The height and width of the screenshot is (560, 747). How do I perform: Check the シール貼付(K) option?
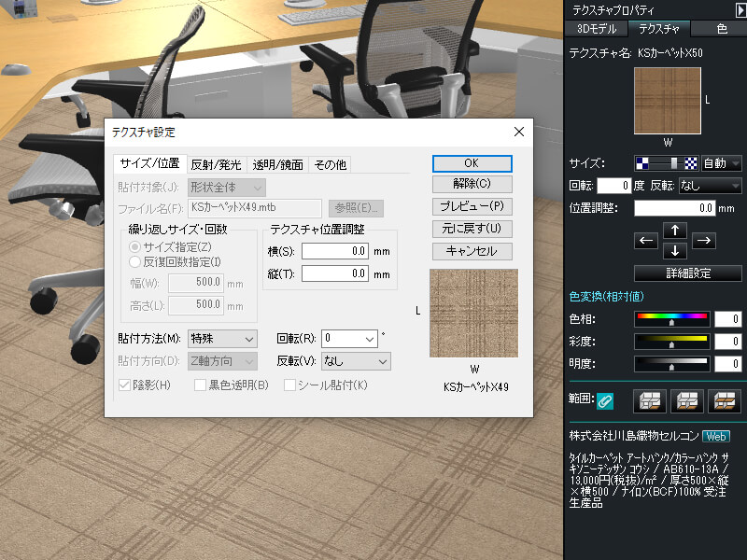coord(289,385)
